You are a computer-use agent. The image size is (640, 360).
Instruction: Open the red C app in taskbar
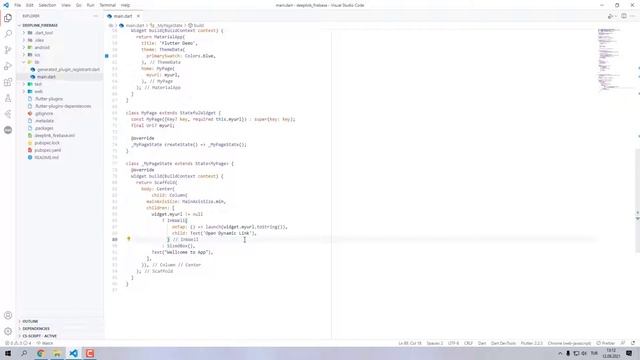90,353
